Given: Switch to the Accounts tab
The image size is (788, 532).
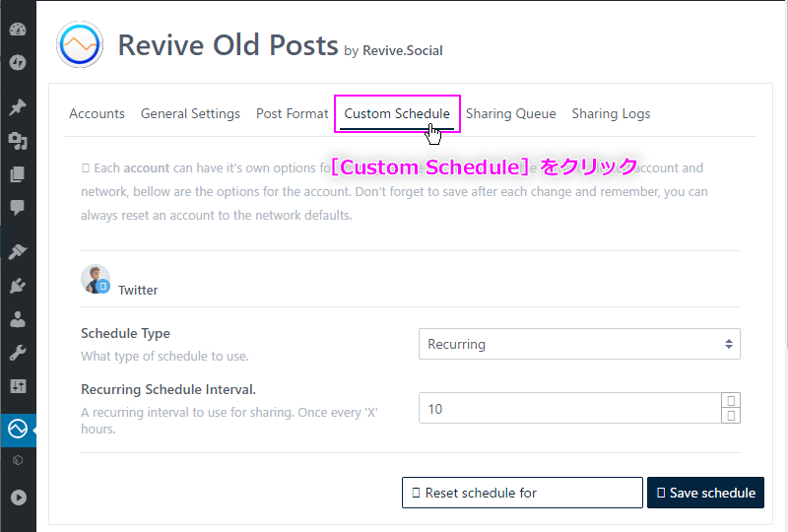Looking at the screenshot, I should coord(97,113).
